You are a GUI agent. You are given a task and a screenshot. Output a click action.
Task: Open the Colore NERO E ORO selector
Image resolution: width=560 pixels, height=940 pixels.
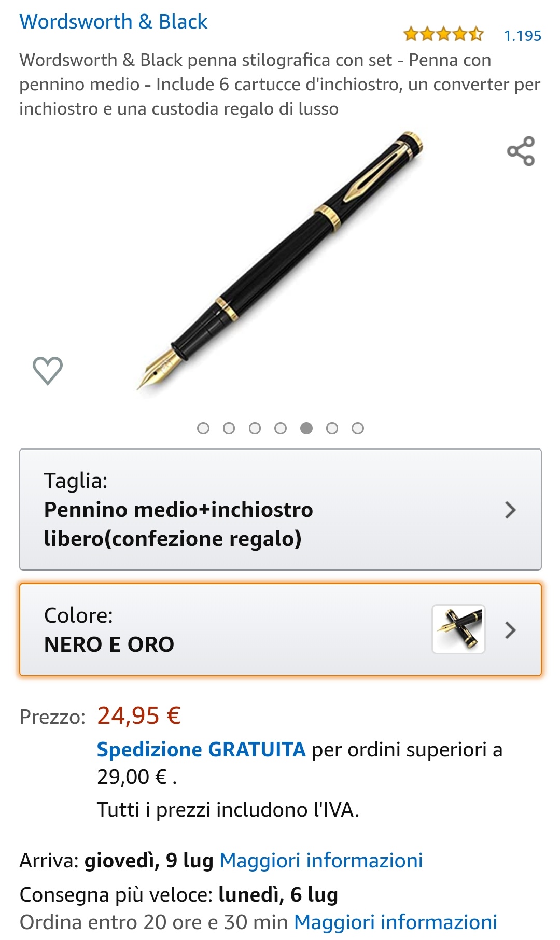tap(281, 629)
